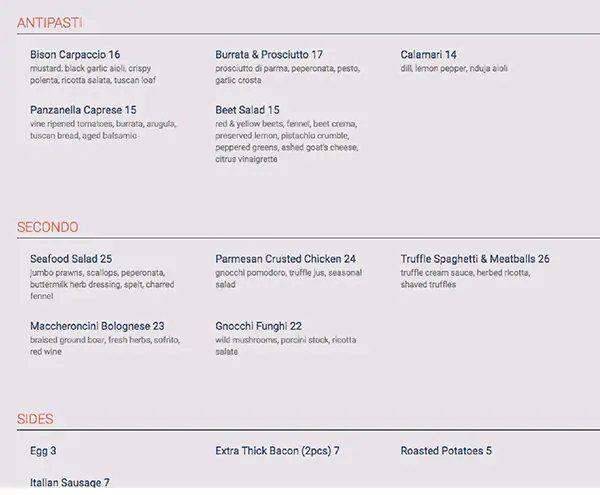
Task: Select the Egg 3 side
Action: tap(43, 451)
